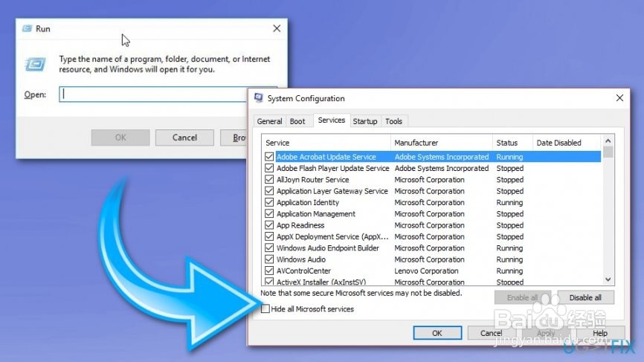Image resolution: width=644 pixels, height=362 pixels.
Task: Click Cancel in System Configuration
Action: click(492, 333)
